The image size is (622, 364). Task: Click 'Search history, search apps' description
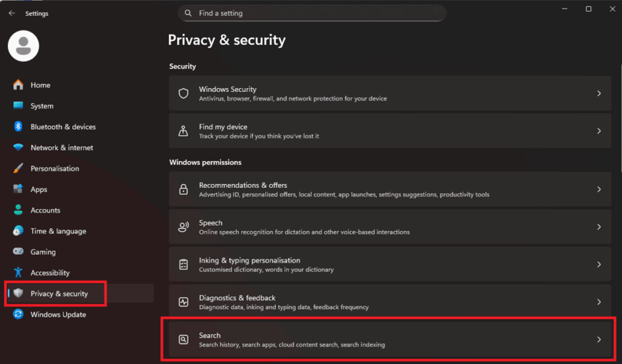[x=292, y=345]
